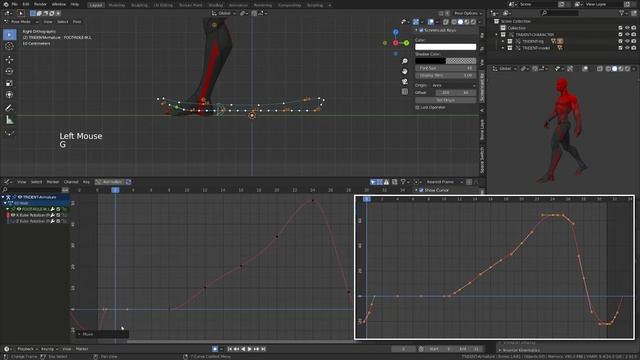Viewport: 640px width, 360px height.
Task: Open the File menu
Action: [x=15, y=4]
